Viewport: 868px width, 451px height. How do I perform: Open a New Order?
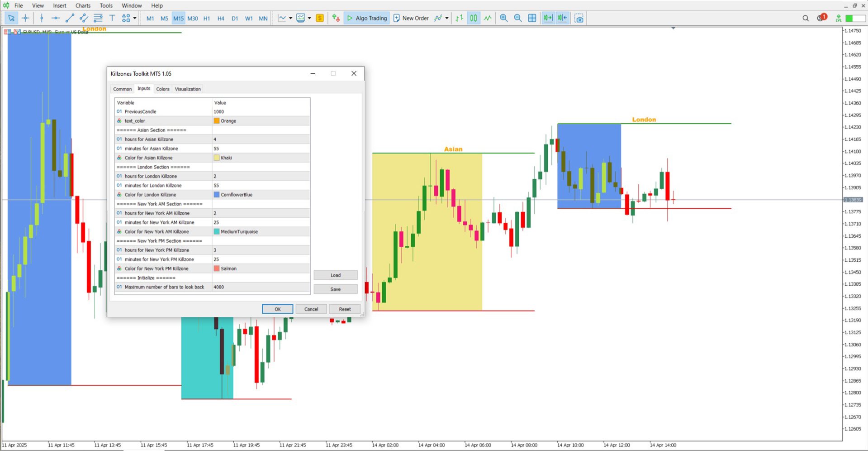411,18
